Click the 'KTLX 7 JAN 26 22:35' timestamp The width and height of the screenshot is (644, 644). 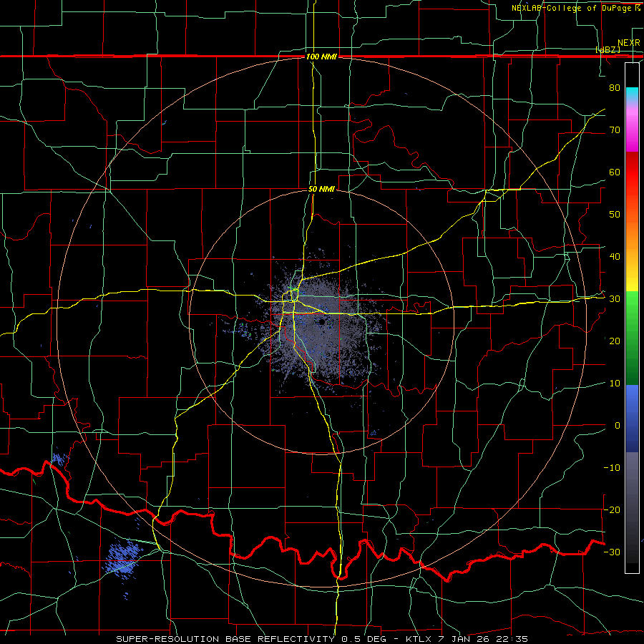[466, 639]
